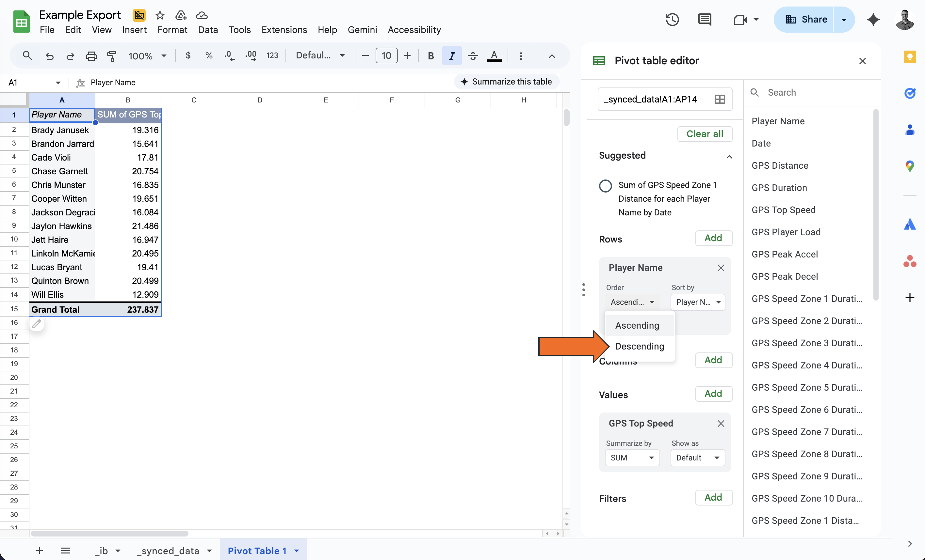
Task: Open Google Maps sidebar icon
Action: coord(909,166)
